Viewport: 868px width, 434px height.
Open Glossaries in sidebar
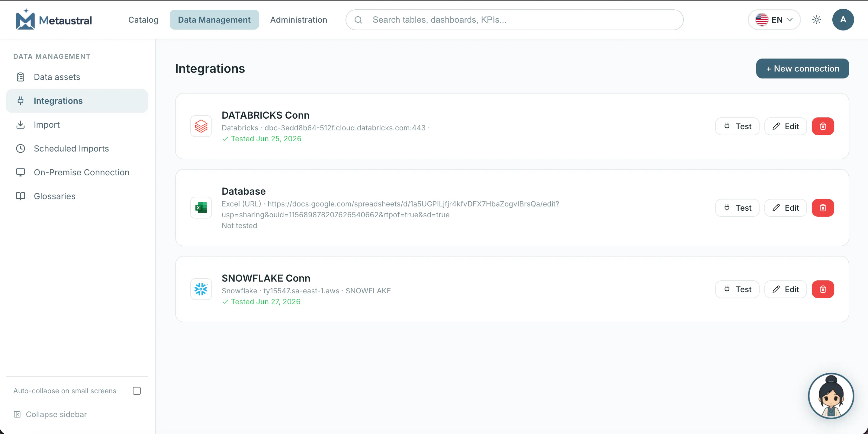coord(77,196)
